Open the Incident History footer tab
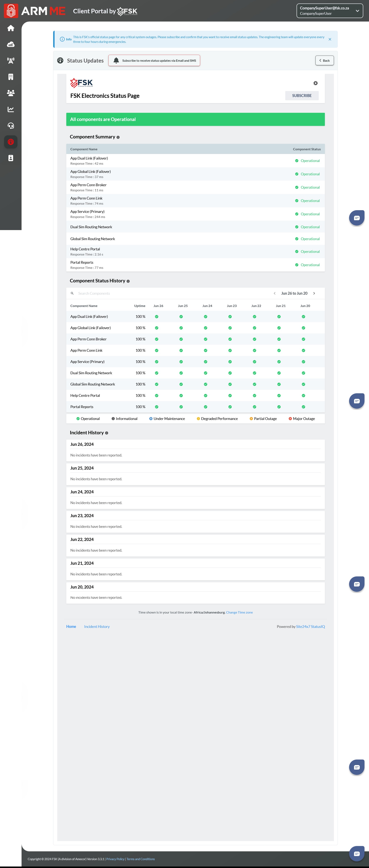This screenshot has height=868, width=369. [x=97, y=627]
